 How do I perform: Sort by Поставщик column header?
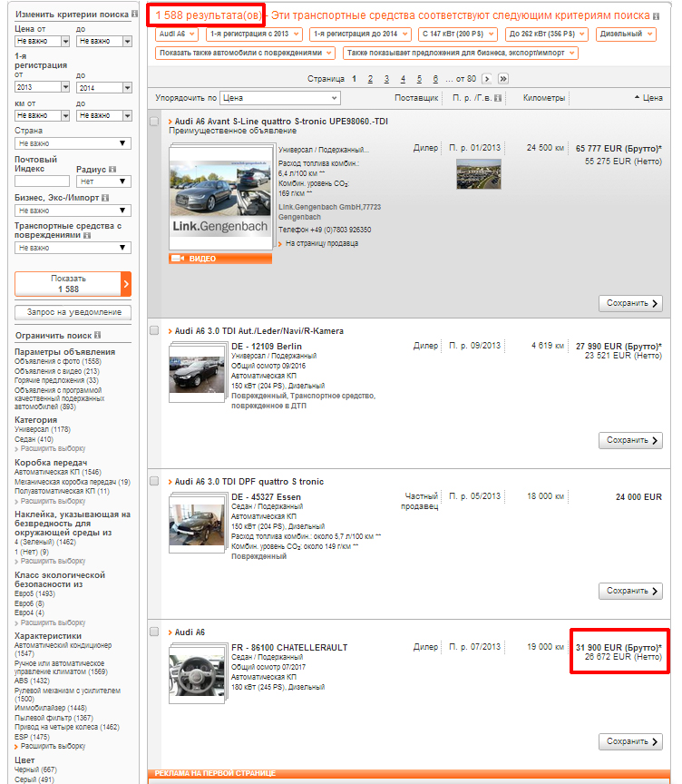pyautogui.click(x=416, y=98)
